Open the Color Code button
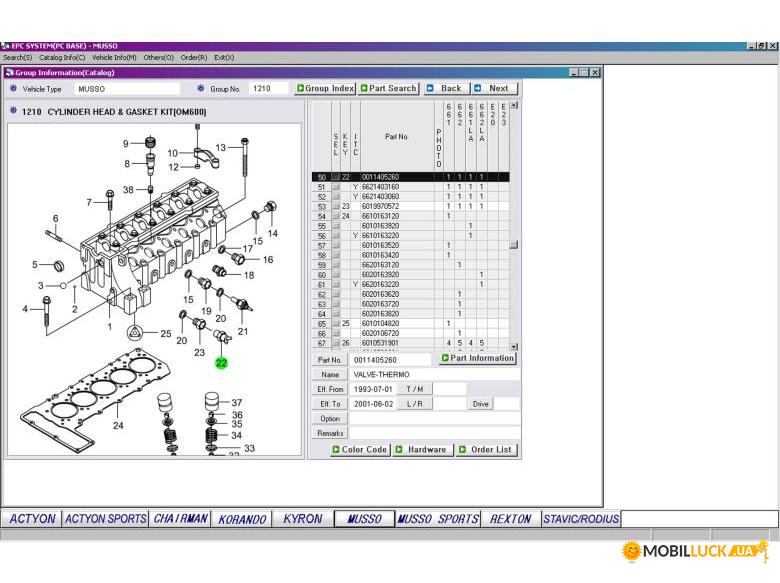The width and height of the screenshot is (780, 583). 360,450
